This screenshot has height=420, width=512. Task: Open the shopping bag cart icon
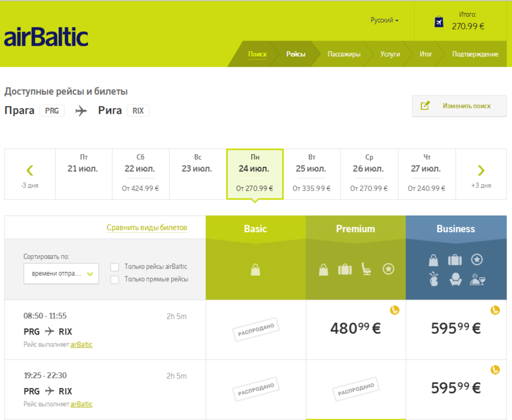(x=439, y=22)
